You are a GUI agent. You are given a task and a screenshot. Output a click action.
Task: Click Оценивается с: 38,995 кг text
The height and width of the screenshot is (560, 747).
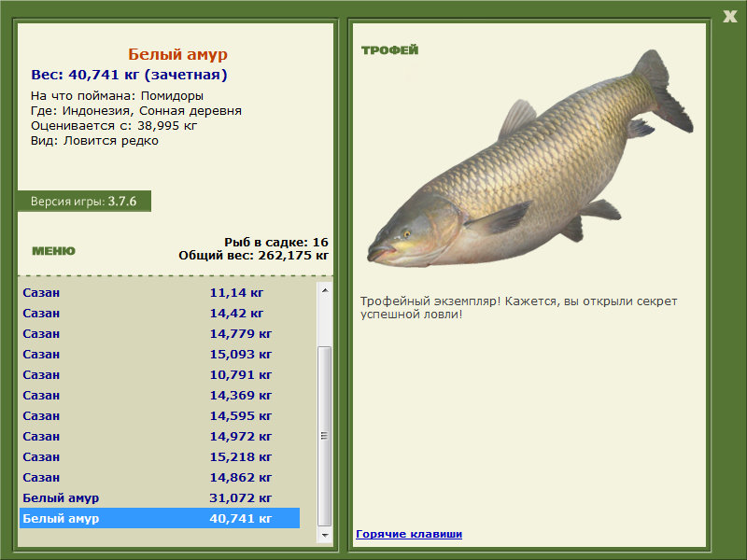114,126
